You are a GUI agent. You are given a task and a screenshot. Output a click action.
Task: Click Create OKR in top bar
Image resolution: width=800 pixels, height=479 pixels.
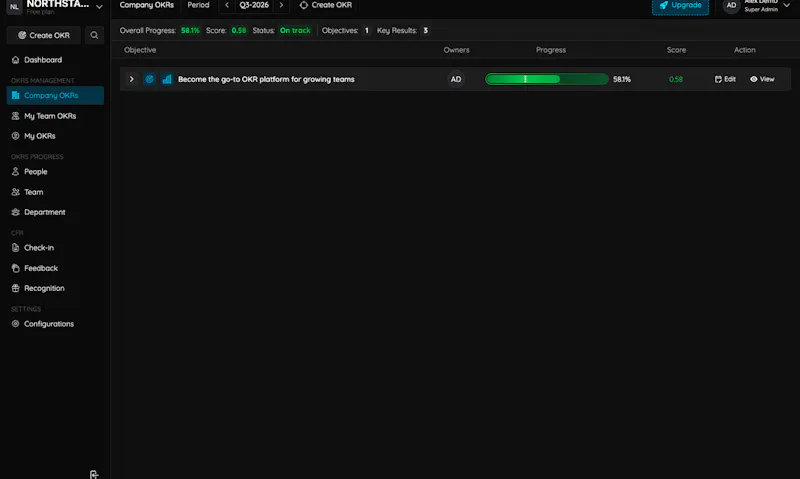click(326, 5)
